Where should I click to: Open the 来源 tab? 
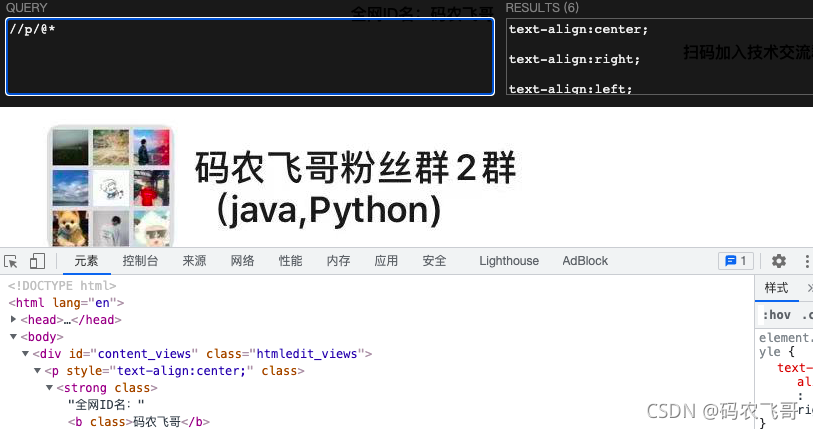click(x=194, y=261)
